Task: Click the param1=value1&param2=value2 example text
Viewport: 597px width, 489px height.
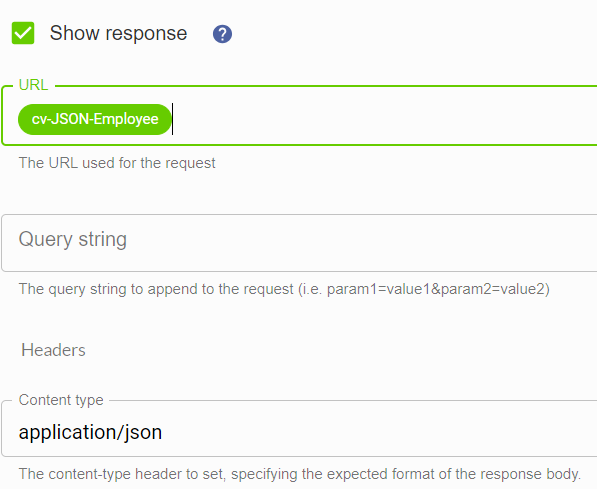Action: pos(437,289)
